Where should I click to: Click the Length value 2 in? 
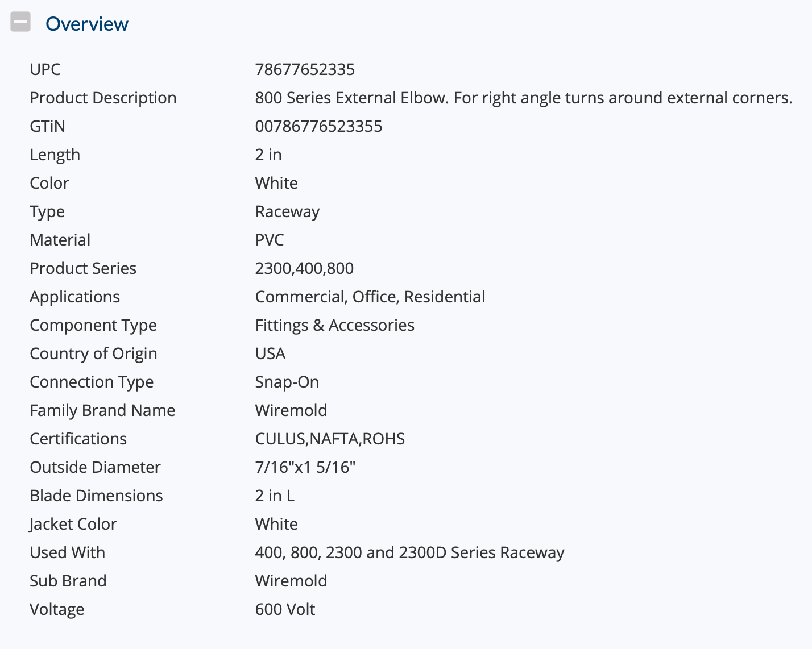tap(268, 155)
